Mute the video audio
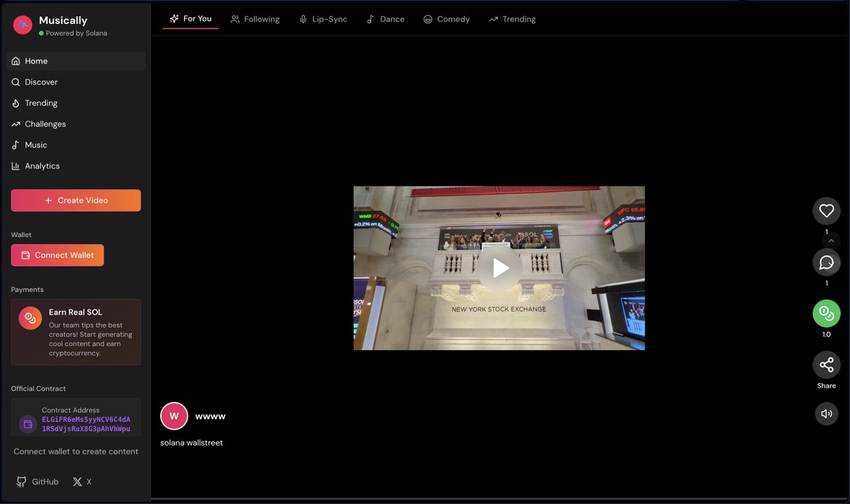This screenshot has width=850, height=504. [826, 413]
